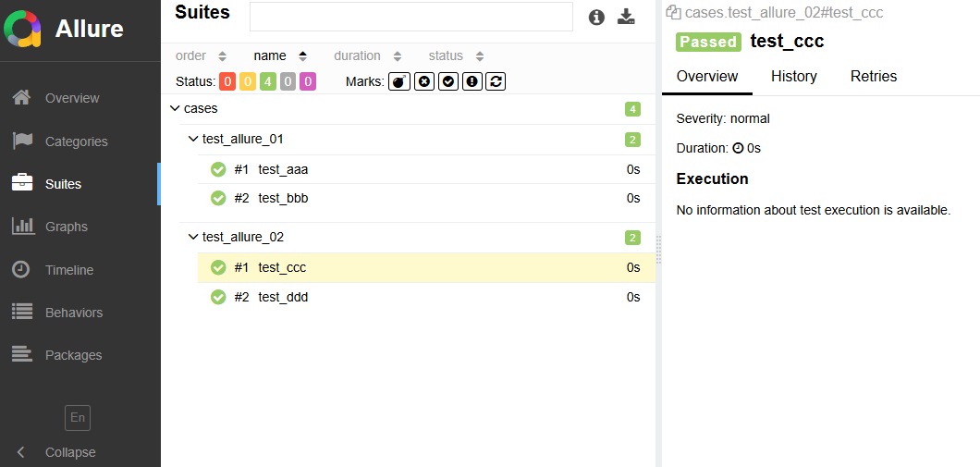Toggle the exclamation mark filter

pos(472,81)
